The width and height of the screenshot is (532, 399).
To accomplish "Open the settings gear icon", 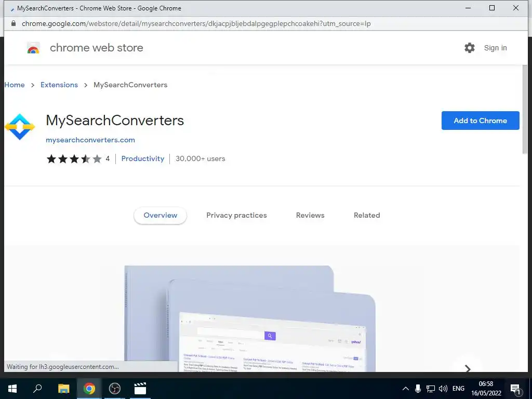I will pos(470,48).
